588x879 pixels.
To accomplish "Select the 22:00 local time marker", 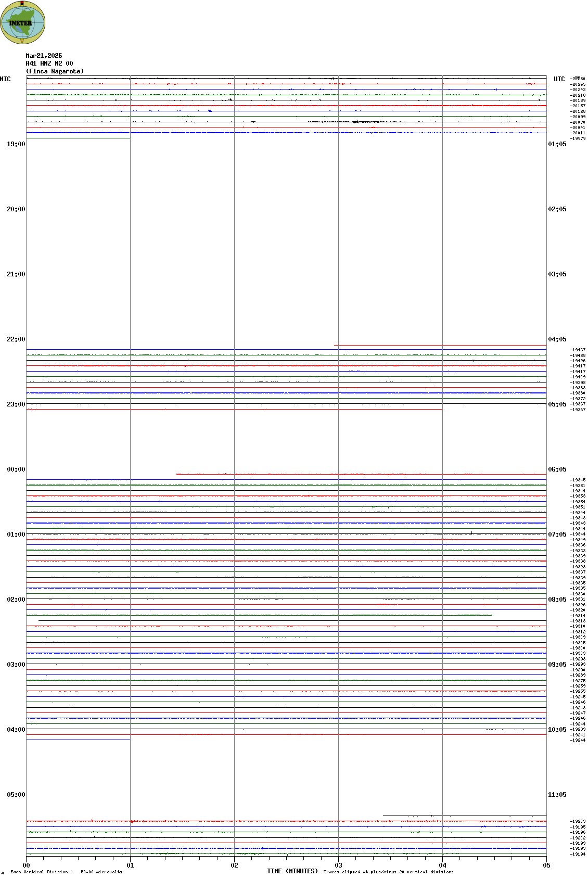I will (16, 339).
